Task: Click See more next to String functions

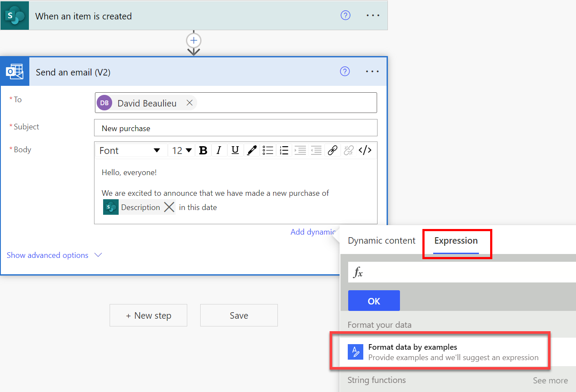Action: tap(550, 380)
